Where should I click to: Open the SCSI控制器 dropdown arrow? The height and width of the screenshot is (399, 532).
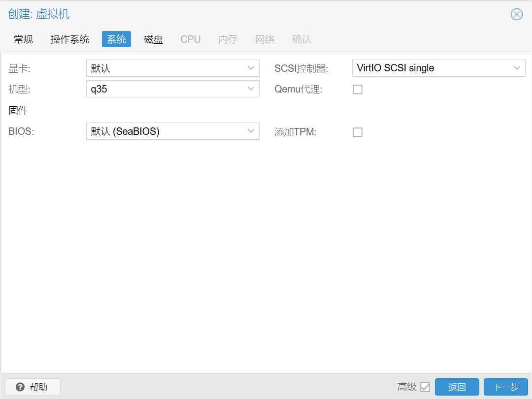[517, 68]
